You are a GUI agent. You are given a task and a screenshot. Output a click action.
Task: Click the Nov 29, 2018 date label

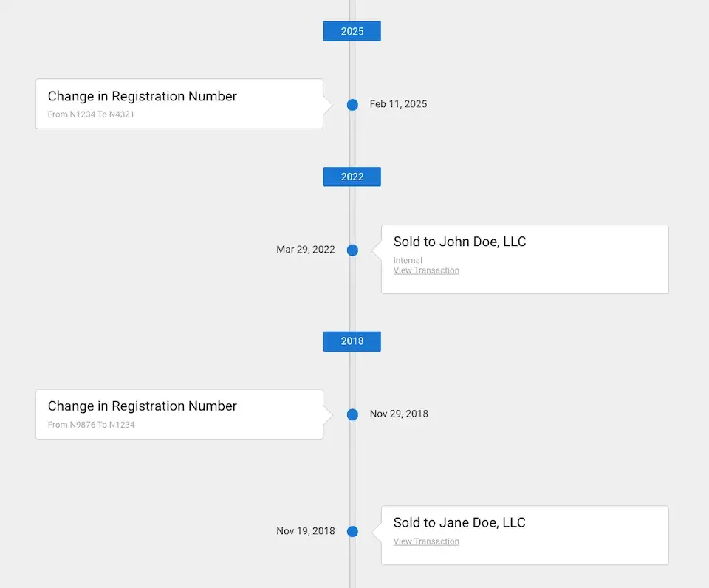[399, 414]
